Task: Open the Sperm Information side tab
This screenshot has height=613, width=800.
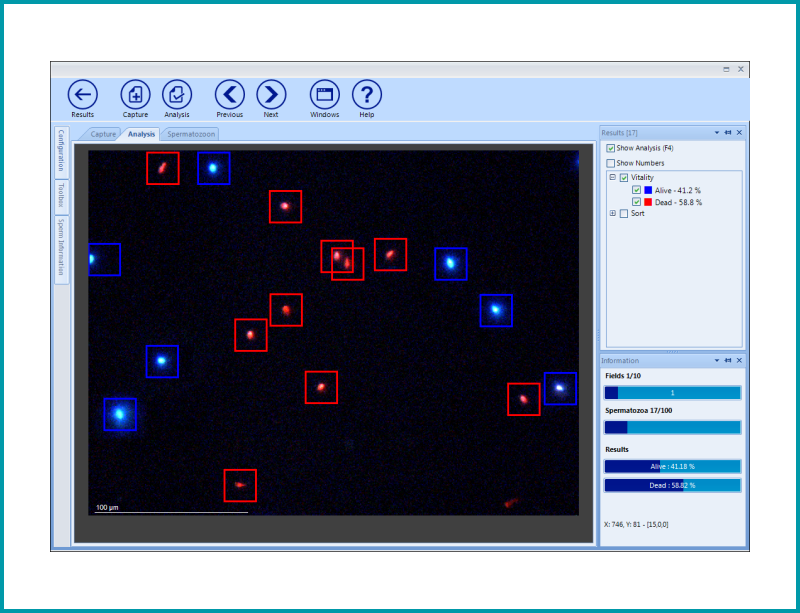Action: (x=61, y=248)
